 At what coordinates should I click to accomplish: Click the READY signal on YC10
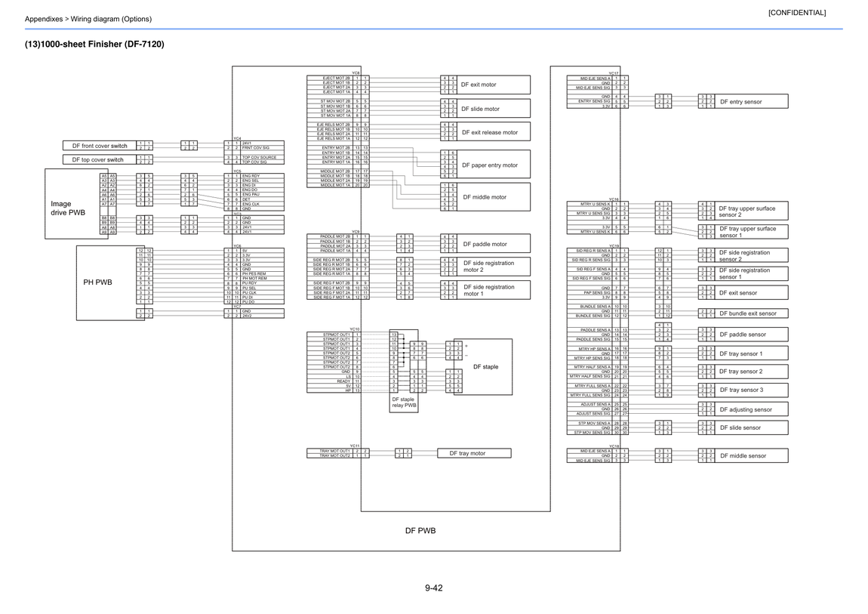click(x=343, y=381)
